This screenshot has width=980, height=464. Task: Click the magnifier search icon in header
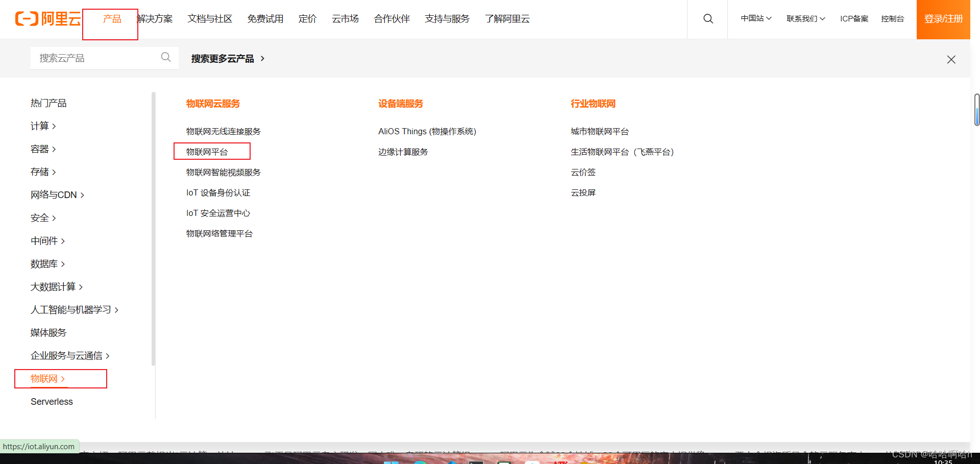[708, 19]
